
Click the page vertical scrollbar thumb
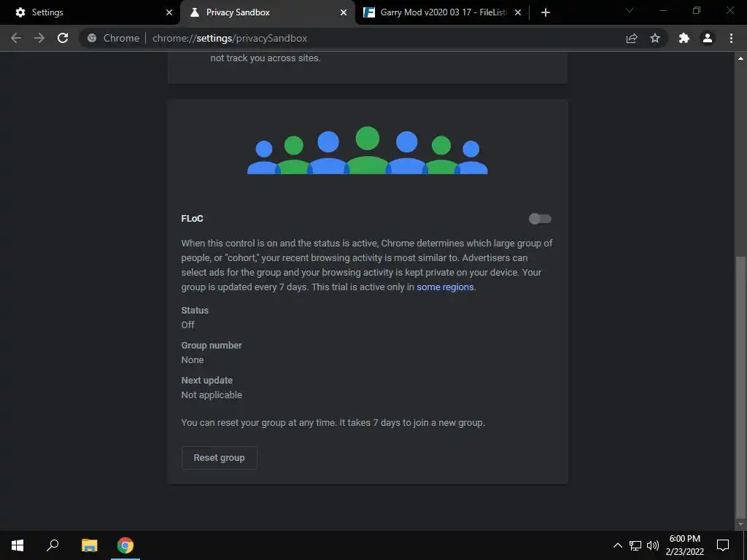[x=740, y=386]
